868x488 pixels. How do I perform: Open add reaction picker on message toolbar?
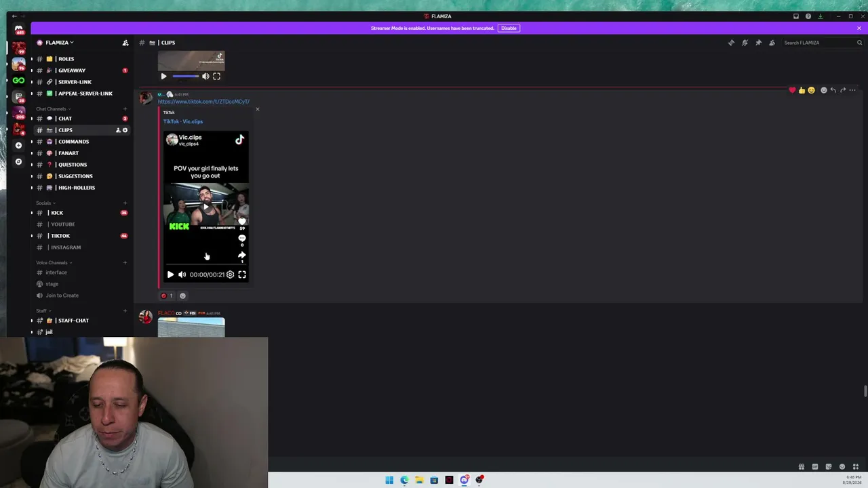(x=824, y=90)
